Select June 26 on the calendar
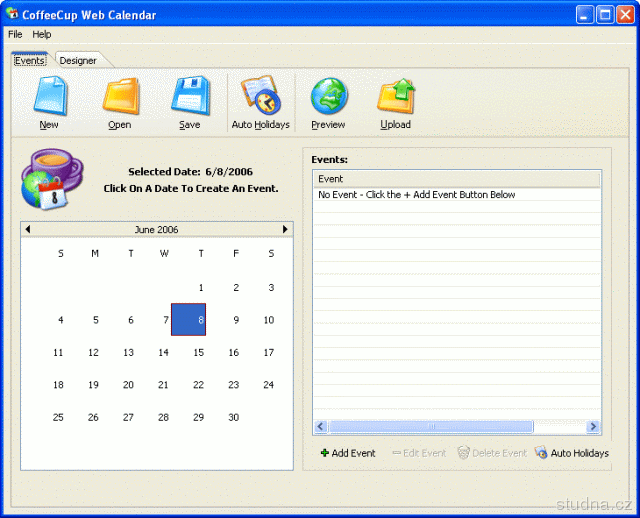 coord(93,418)
